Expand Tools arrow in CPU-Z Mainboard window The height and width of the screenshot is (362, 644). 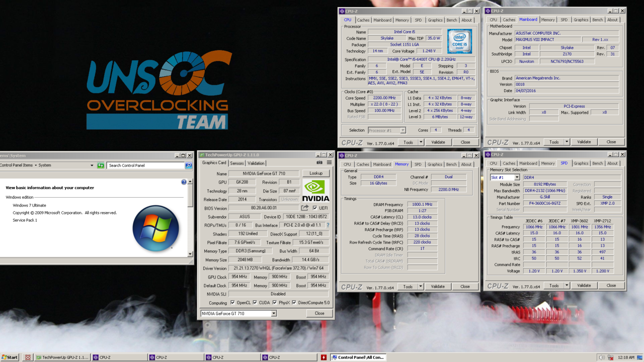point(567,142)
